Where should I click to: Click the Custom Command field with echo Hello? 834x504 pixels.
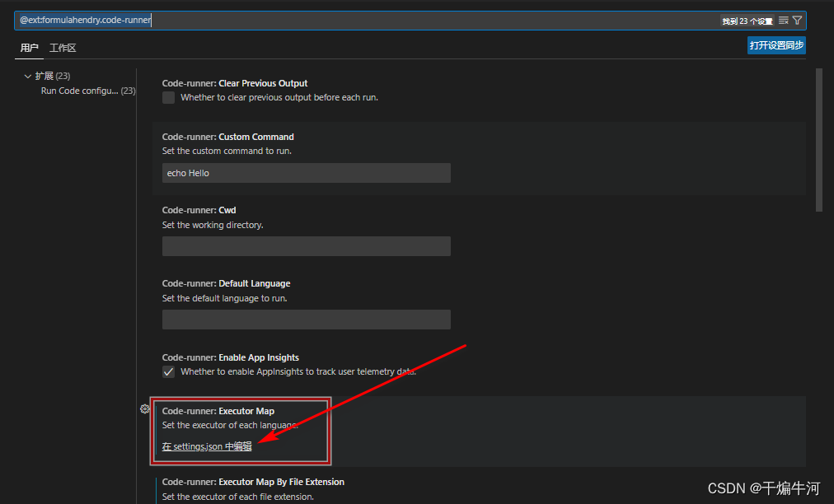click(x=307, y=173)
